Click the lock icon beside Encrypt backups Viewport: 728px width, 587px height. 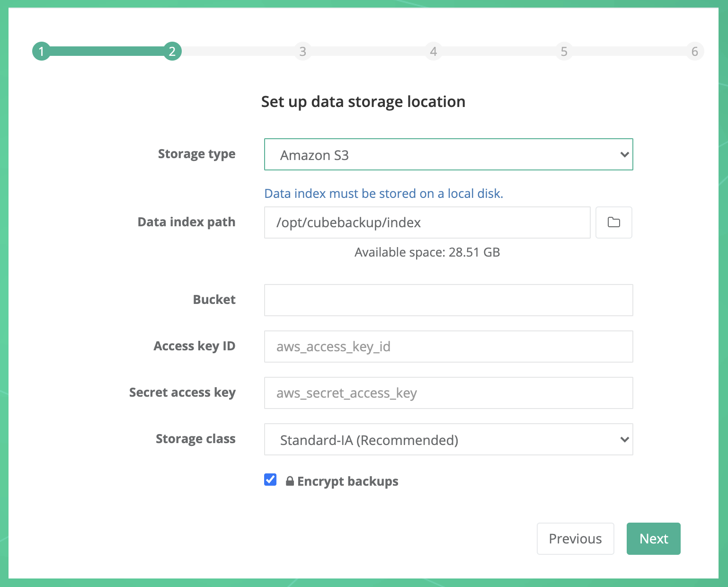pos(290,481)
